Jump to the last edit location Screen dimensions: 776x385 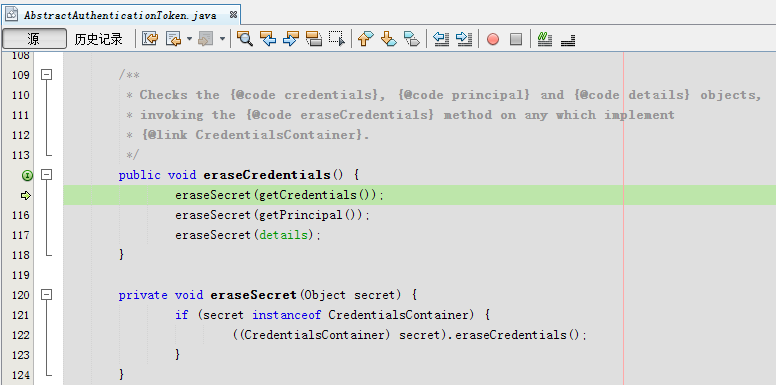[149, 39]
